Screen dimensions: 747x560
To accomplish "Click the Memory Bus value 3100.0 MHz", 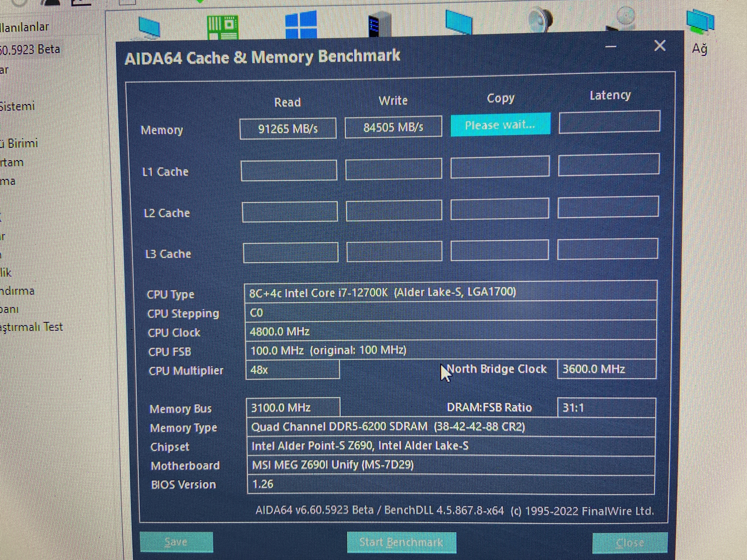I will click(293, 407).
